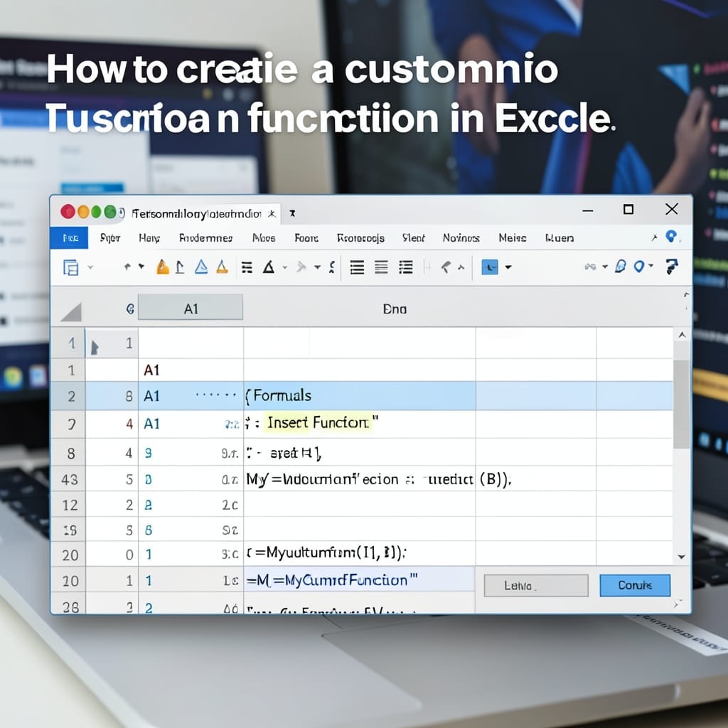This screenshot has width=728, height=728.
Task: Click the blue pen-clip icon near the toolbar's right
Action: click(x=620, y=267)
